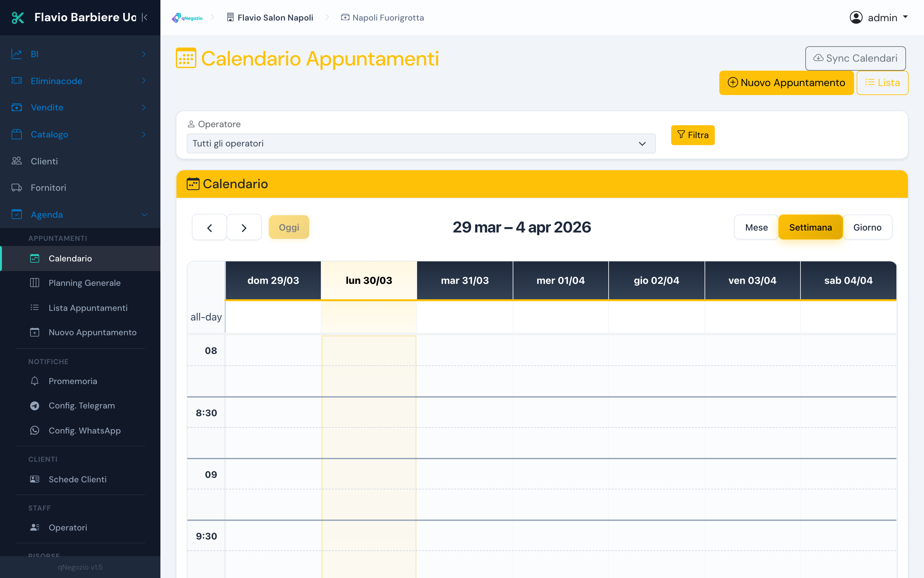The height and width of the screenshot is (578, 924).
Task: Click the 08 slot on mar 31/03
Action: tap(465, 351)
